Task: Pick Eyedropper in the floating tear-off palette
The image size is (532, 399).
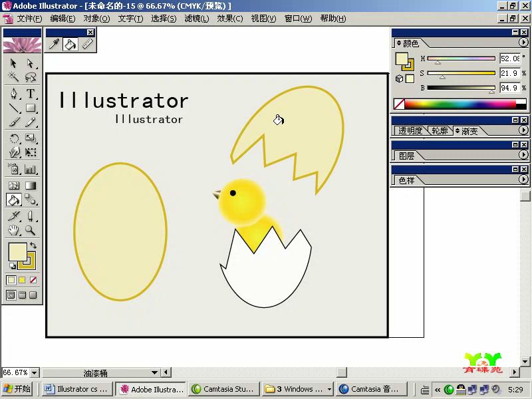Action: [x=55, y=44]
